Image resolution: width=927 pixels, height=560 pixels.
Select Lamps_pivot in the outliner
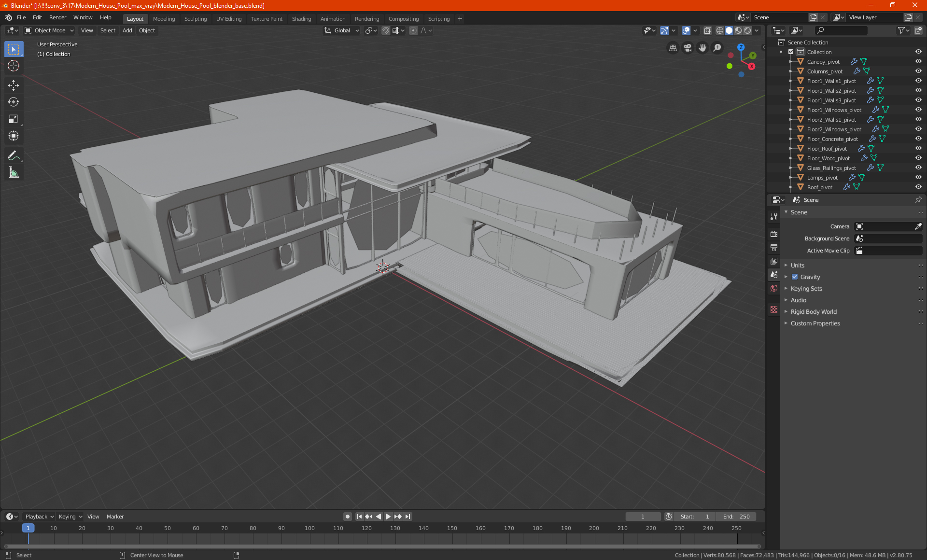[822, 177]
